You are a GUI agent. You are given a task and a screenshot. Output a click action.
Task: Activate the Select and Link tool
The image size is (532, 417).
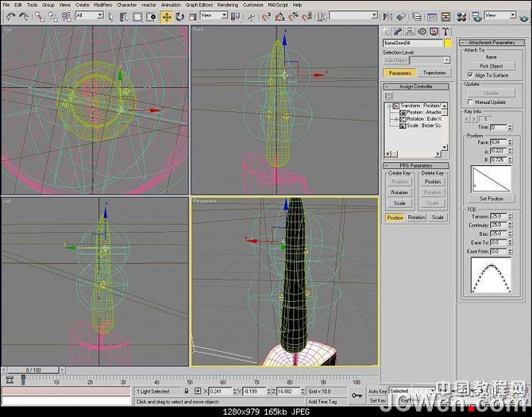tap(40, 17)
